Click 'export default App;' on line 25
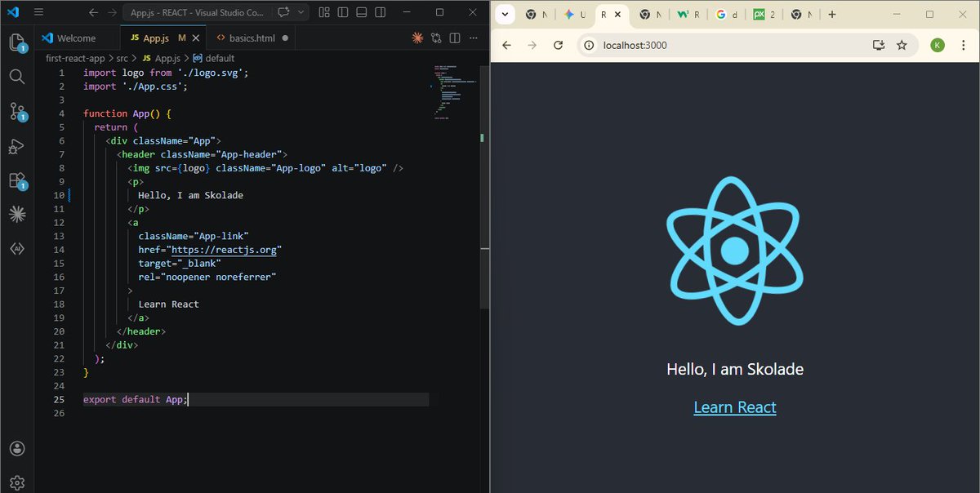This screenshot has width=980, height=493. pyautogui.click(x=136, y=399)
